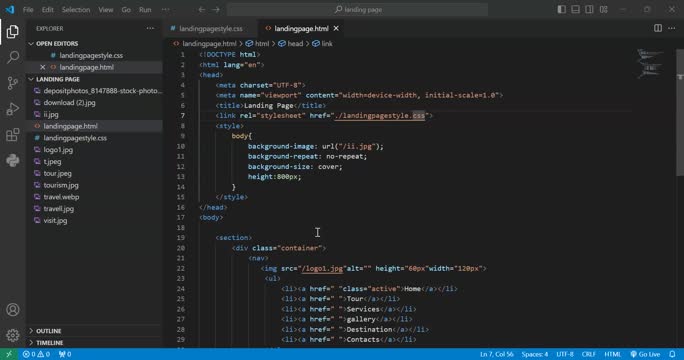Open Explorer Views and More Actions ellipsis
The image size is (684, 360).
tap(150, 28)
